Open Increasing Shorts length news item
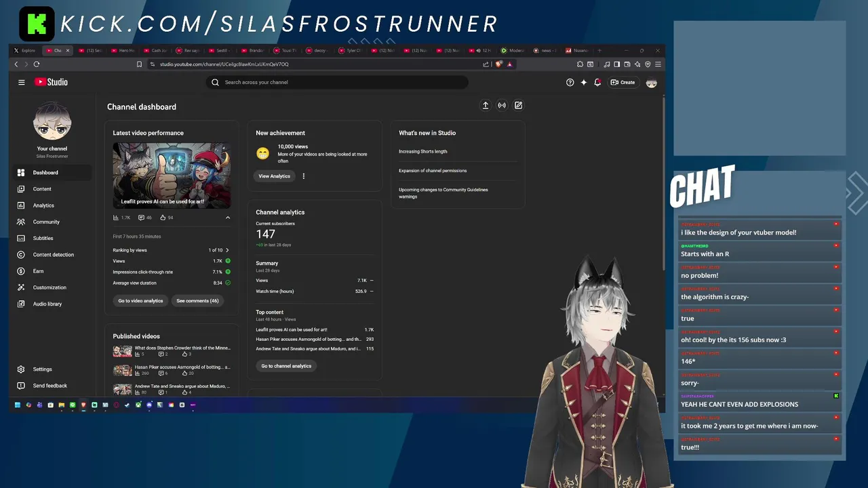The width and height of the screenshot is (868, 488). pos(423,152)
